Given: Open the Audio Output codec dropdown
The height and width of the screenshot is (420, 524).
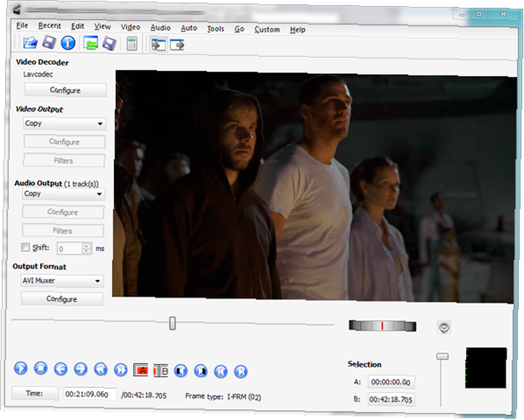Looking at the screenshot, I should point(63,194).
